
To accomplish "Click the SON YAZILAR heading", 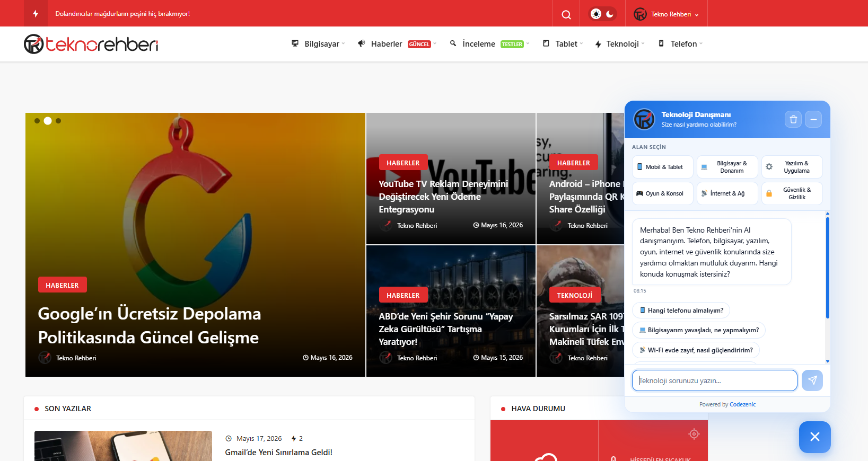I will 68,409.
